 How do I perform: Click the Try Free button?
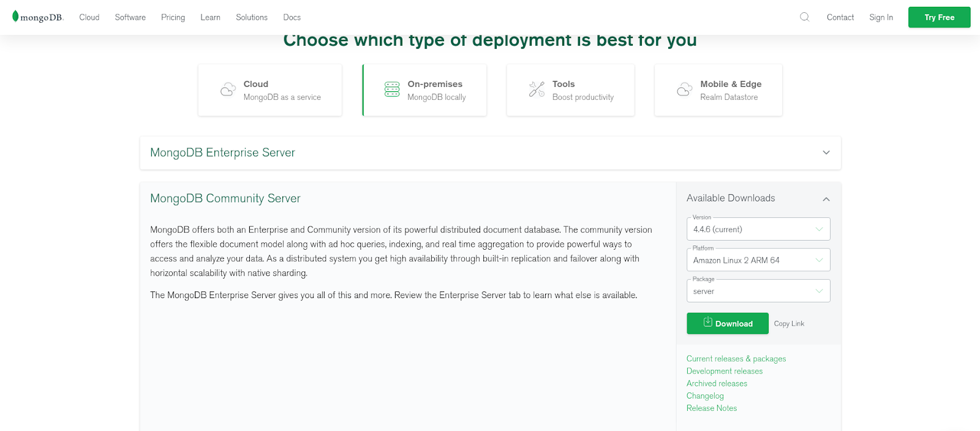(939, 17)
